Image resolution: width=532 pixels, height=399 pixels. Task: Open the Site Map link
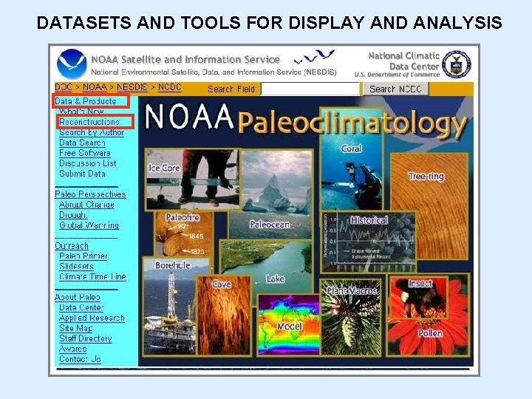click(75, 328)
